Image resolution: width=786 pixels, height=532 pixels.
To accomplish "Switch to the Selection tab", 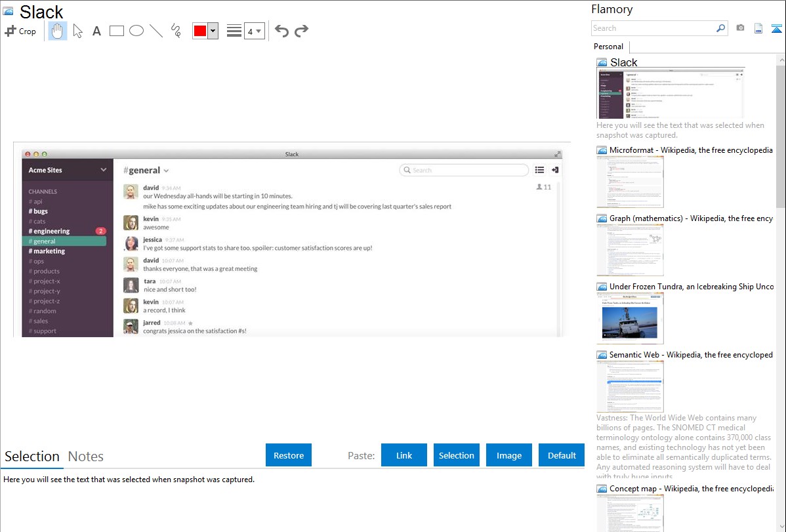I will coord(32,456).
